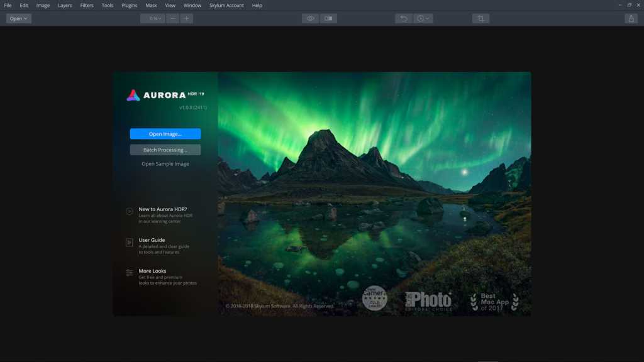Image resolution: width=644 pixels, height=362 pixels.
Task: Open the More Looks link
Action: (152, 271)
